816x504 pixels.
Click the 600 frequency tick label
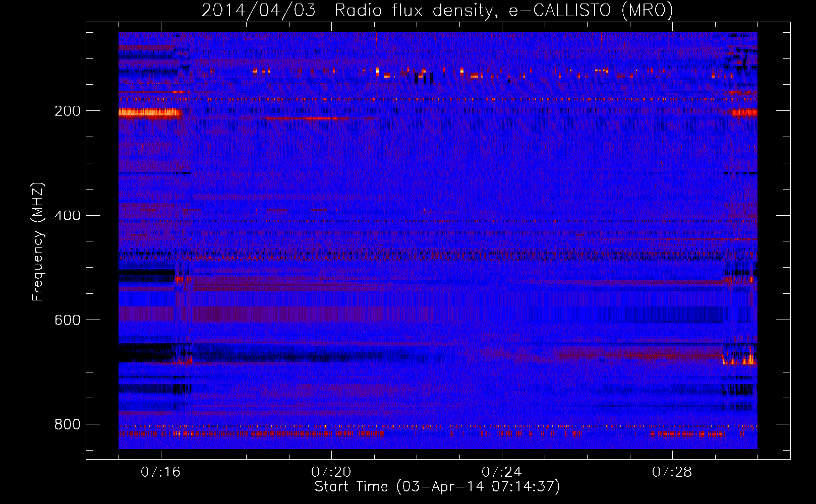pyautogui.click(x=68, y=320)
